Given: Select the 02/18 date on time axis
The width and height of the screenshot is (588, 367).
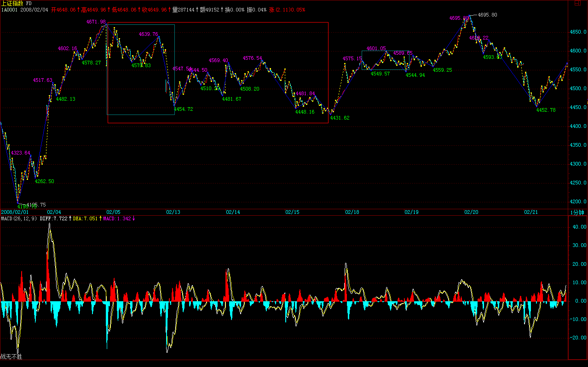Looking at the screenshot, I should coord(352,212).
